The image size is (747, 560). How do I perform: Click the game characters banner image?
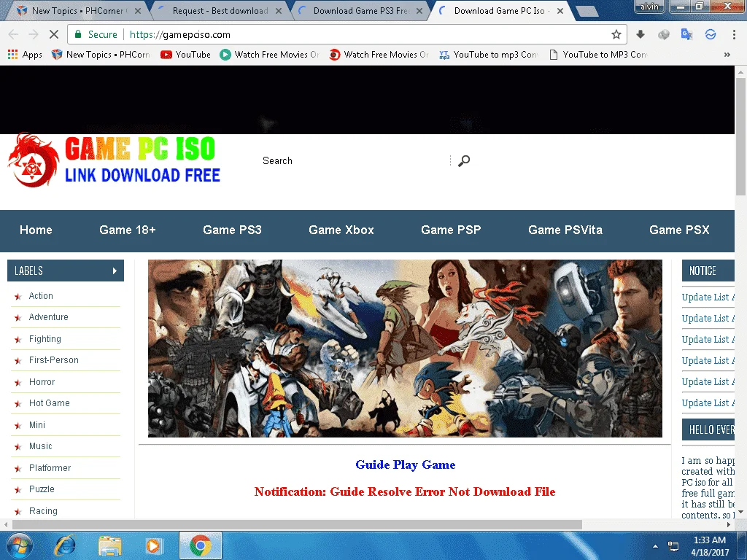(x=405, y=348)
